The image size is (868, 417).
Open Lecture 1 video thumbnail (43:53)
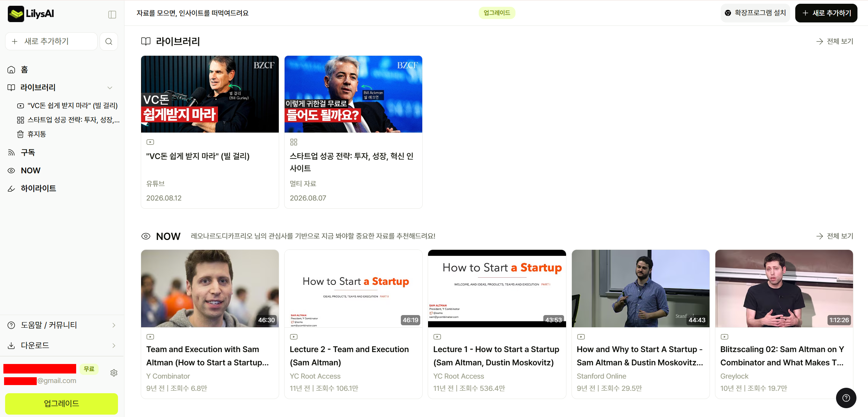coord(497,289)
